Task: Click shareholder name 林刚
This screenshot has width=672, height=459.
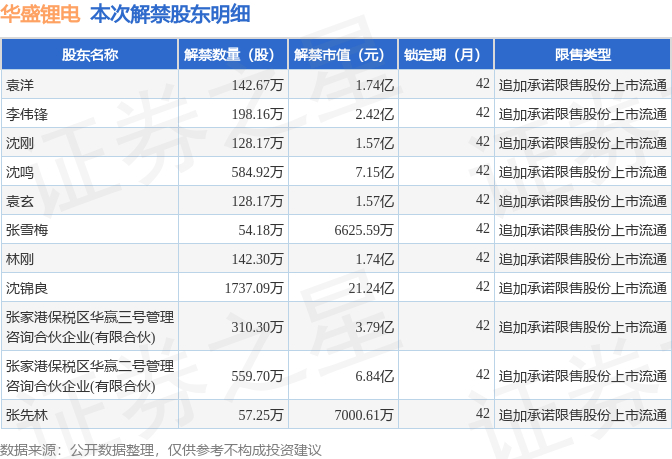Action: click(x=20, y=259)
